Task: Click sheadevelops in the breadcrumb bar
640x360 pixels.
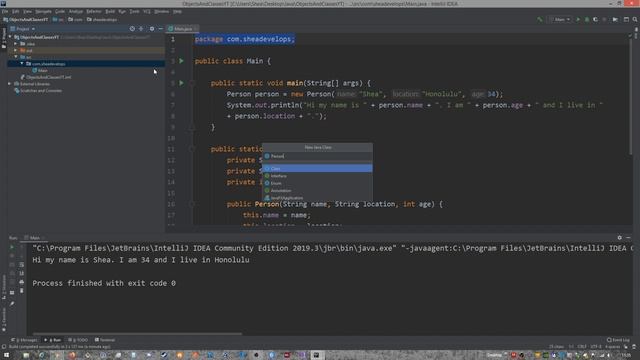Action: tap(102, 19)
